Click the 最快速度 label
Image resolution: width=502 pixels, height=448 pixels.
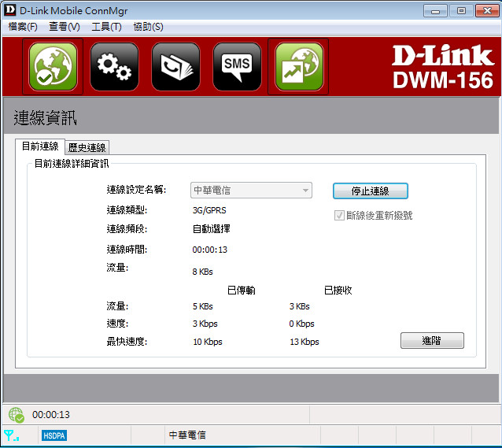tap(127, 342)
